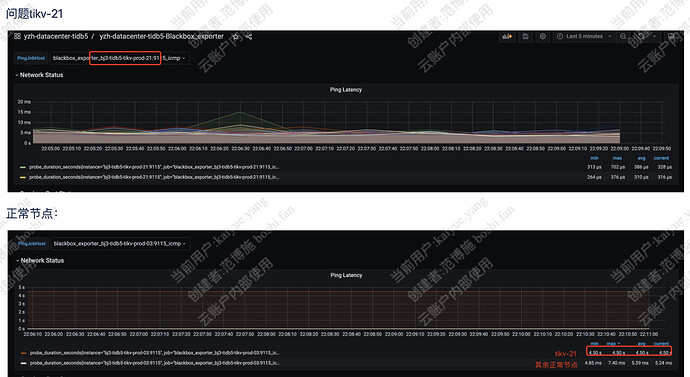Sort bottom legend by min column
This screenshot has width=690, height=377.
coord(595,344)
